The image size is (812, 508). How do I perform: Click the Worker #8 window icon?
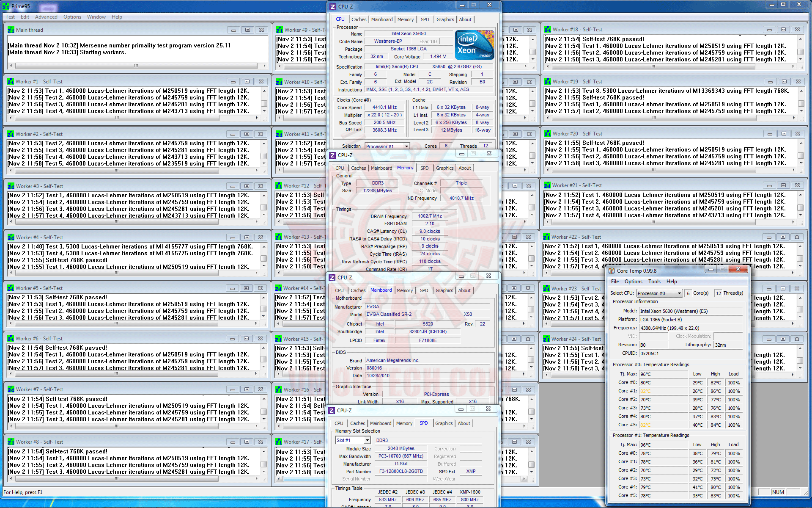point(11,442)
